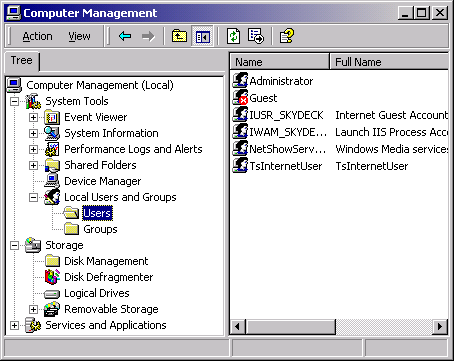Close the Computer Management window
The width and height of the screenshot is (454, 361).
440,13
